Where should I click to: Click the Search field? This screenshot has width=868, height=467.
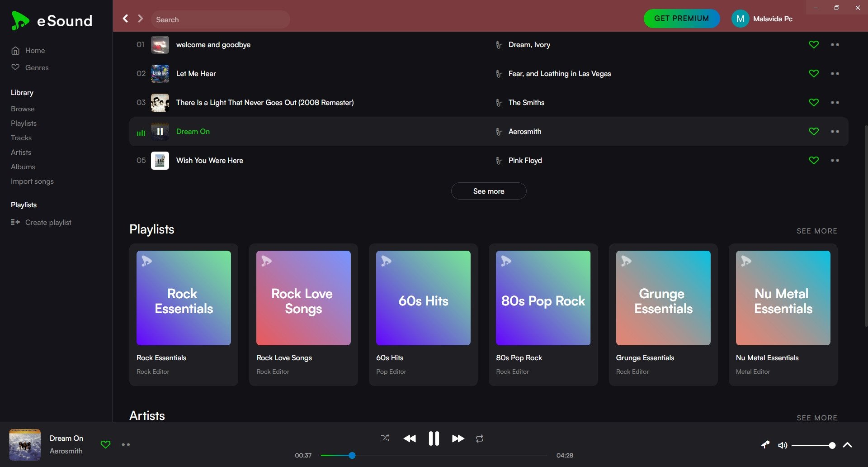[x=221, y=19]
